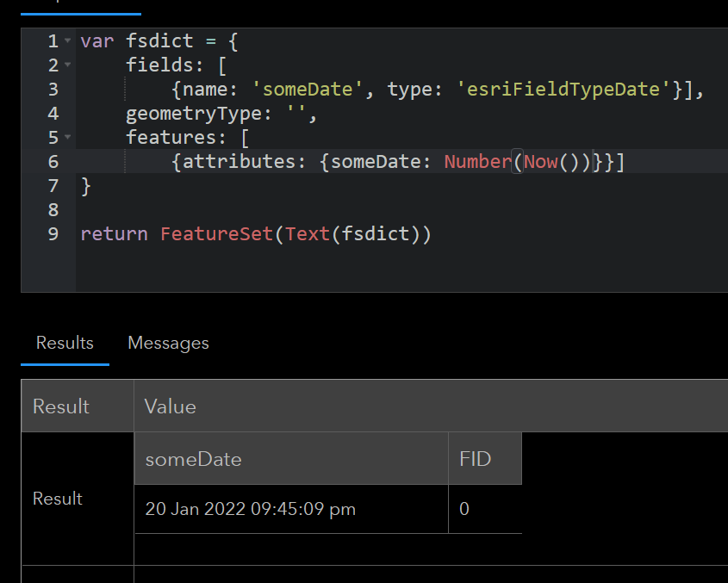Click the Result row label
The height and width of the screenshot is (583, 728).
point(57,498)
